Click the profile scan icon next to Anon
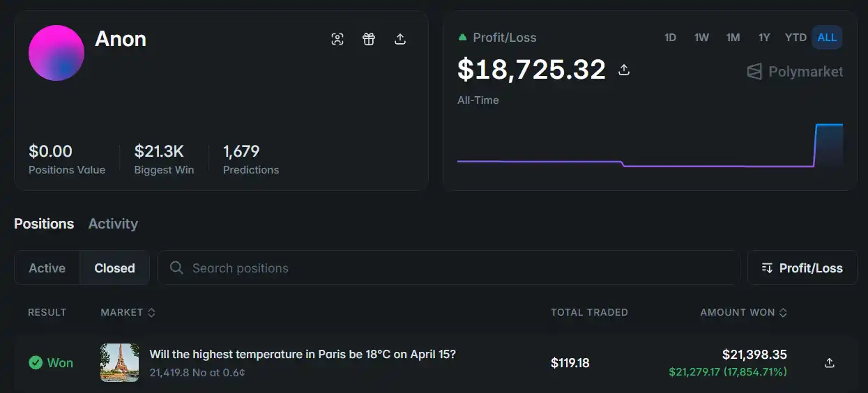868x393 pixels. 337,39
